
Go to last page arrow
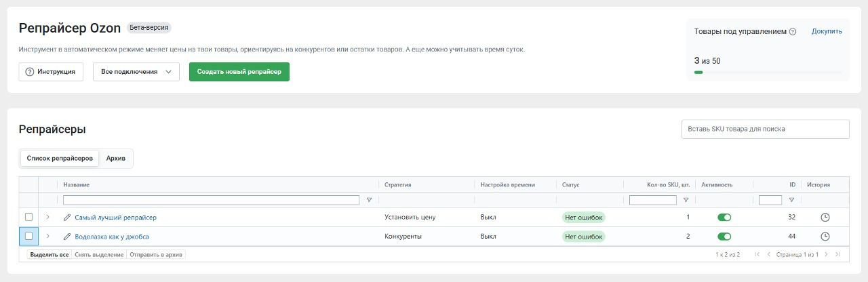[838, 255]
